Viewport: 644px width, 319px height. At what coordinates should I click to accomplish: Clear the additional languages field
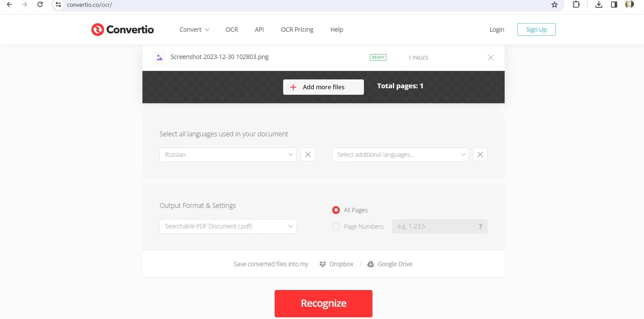(x=480, y=155)
